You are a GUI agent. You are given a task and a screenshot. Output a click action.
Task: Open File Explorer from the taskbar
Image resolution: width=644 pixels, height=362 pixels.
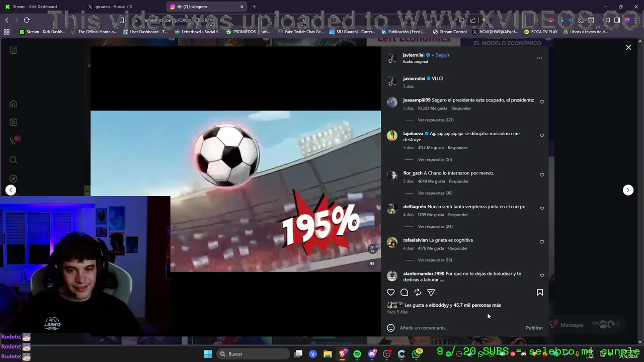click(328, 354)
